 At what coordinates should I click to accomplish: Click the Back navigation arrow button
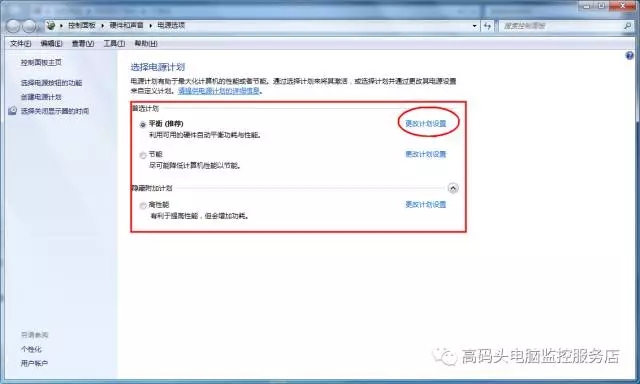point(13,26)
